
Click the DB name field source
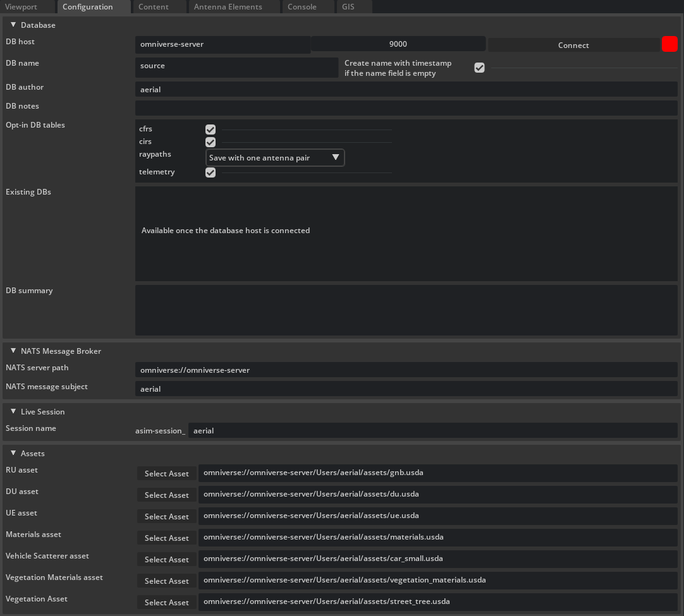236,67
